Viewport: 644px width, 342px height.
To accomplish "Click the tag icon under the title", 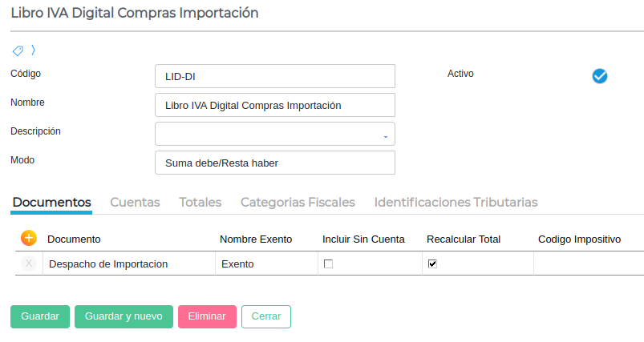I will pyautogui.click(x=18, y=50).
